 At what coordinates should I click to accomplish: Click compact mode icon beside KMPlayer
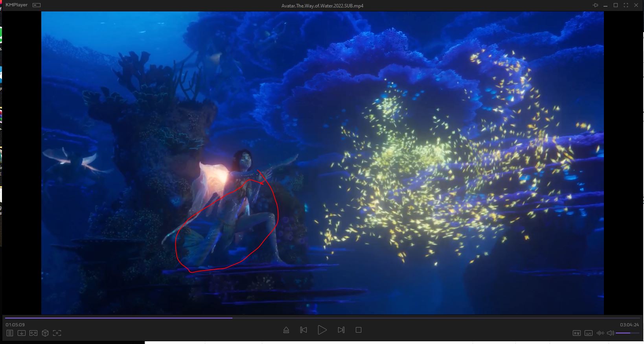tap(37, 5)
